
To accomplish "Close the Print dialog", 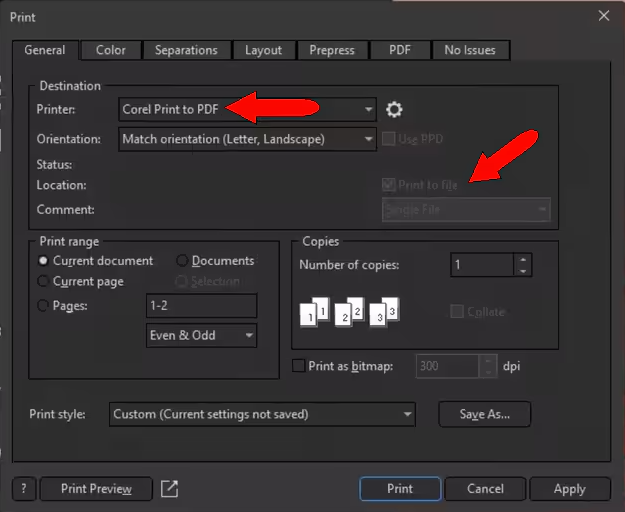I will [x=603, y=16].
